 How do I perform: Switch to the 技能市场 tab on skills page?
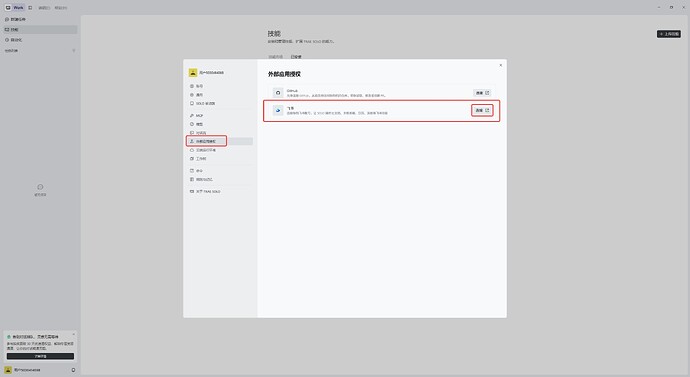pos(276,57)
